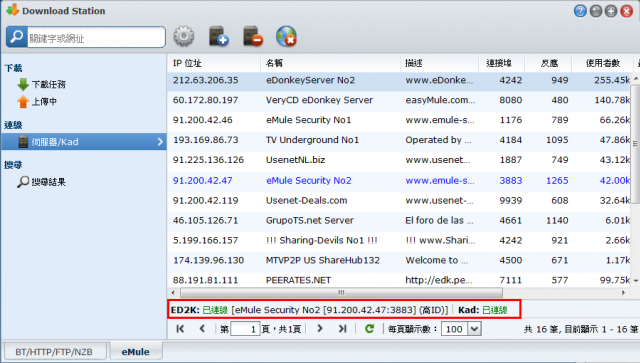Screen dimensions: 640x363
Task: Click the vertical scrollbar down arrow
Action: tap(636, 281)
